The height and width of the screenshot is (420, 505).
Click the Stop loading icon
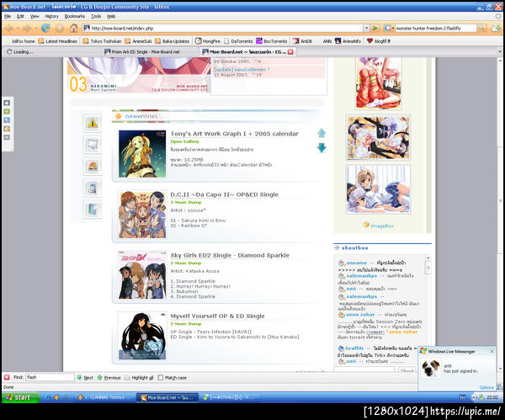pos(60,29)
